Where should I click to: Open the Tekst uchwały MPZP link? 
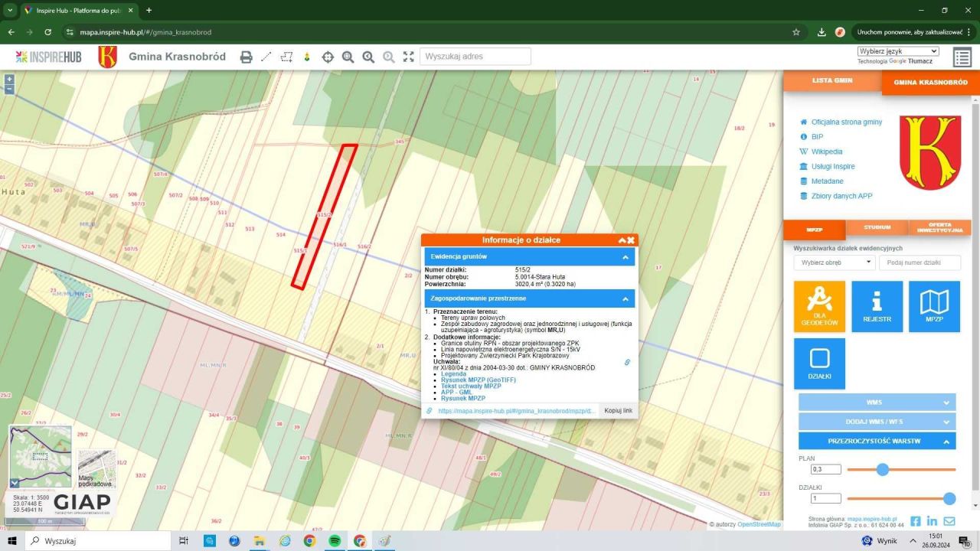[471, 386]
